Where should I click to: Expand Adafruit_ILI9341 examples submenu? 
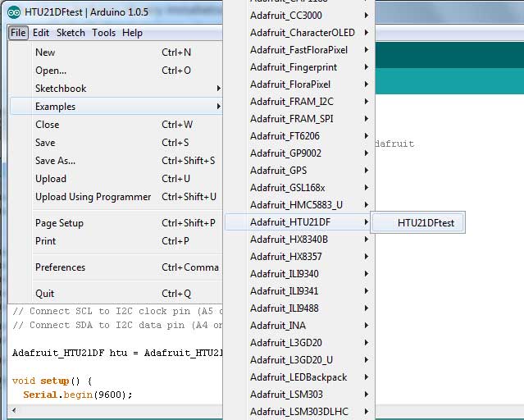(x=285, y=291)
